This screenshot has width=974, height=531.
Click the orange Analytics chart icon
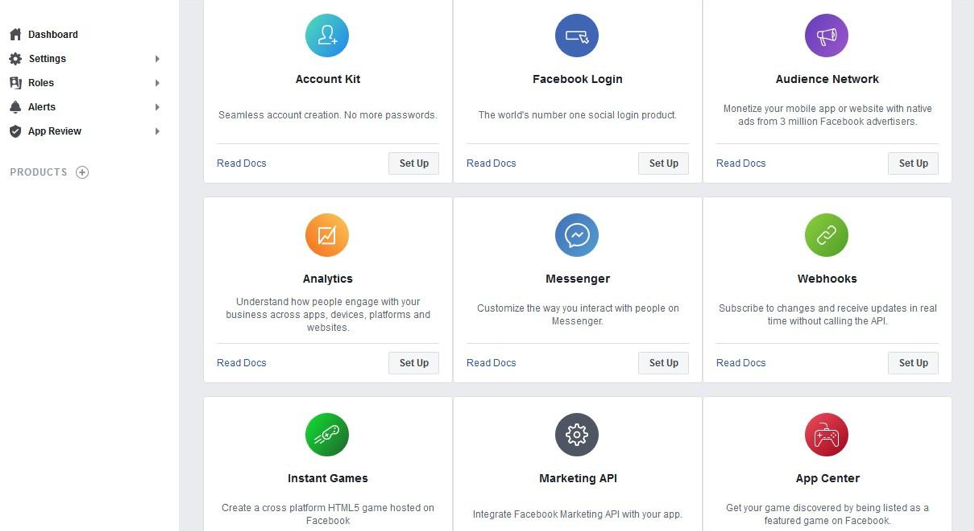pos(327,235)
